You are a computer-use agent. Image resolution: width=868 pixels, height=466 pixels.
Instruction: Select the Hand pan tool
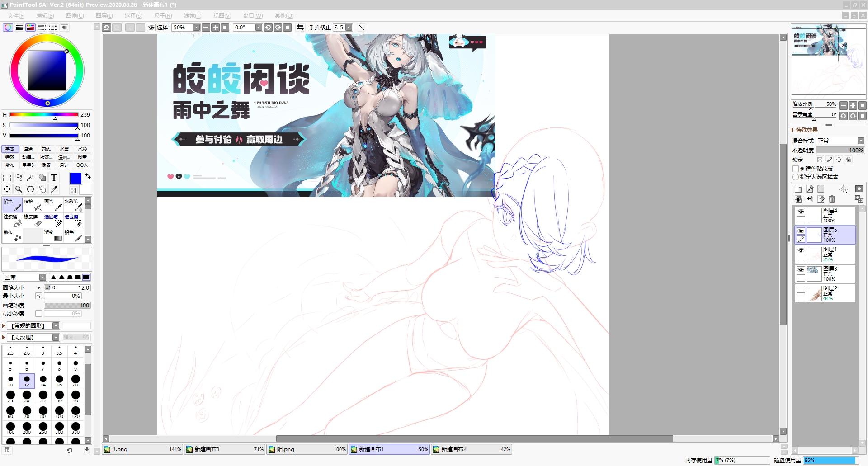(x=42, y=189)
